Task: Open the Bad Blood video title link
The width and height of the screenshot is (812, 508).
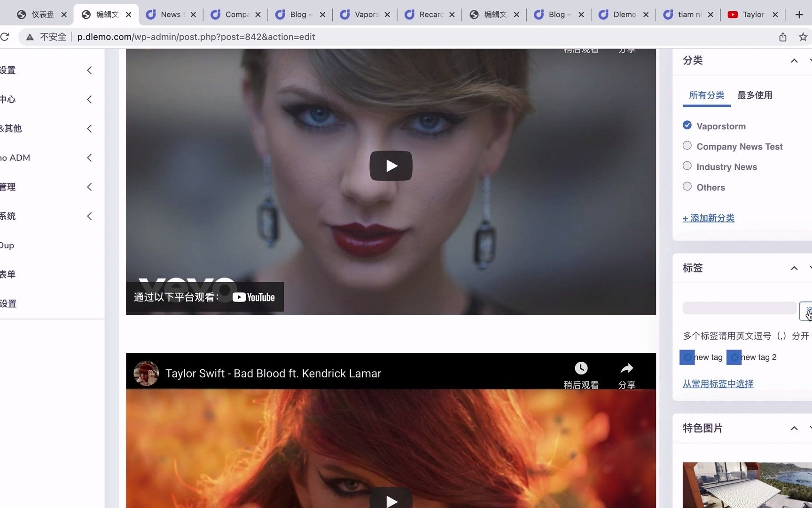Action: tap(273, 373)
